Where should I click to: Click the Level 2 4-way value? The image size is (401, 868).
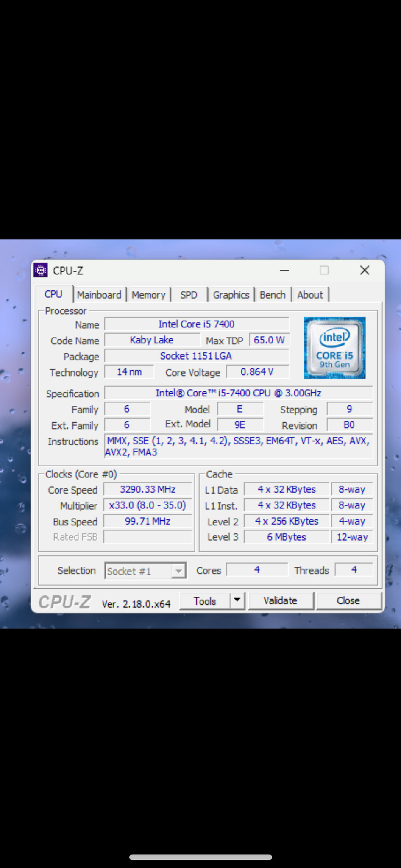352,521
